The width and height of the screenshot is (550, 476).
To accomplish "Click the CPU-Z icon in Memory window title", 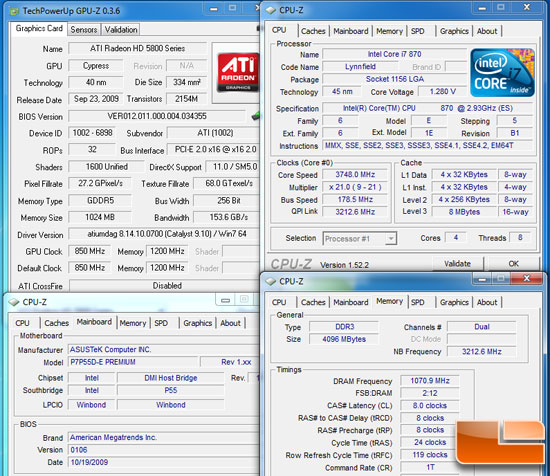I will pos(271,281).
